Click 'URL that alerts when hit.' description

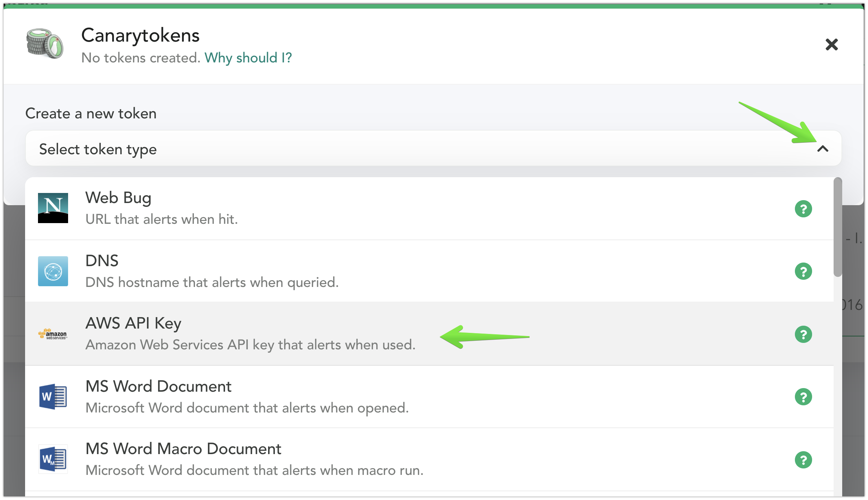coord(162,219)
